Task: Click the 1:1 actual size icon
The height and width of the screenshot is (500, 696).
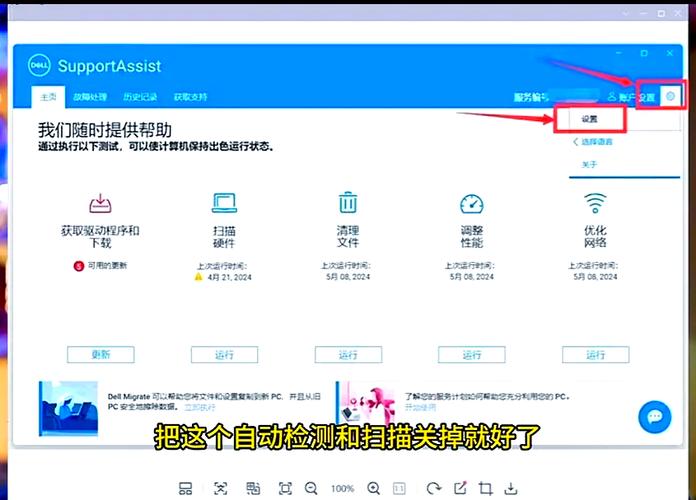Action: pyautogui.click(x=399, y=489)
